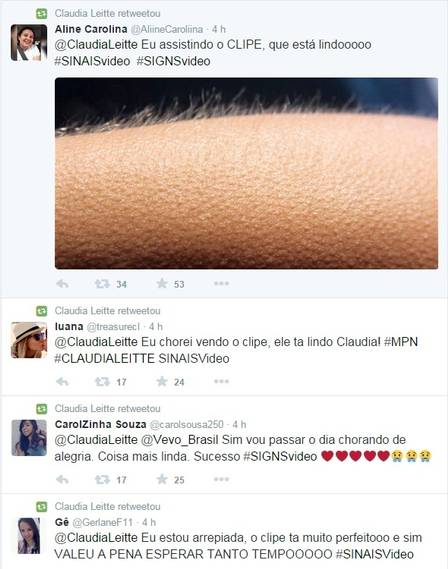Image resolution: width=448 pixels, height=569 pixels.
Task: Favorite Iuana's tweet with 24 stars
Action: coord(162,381)
